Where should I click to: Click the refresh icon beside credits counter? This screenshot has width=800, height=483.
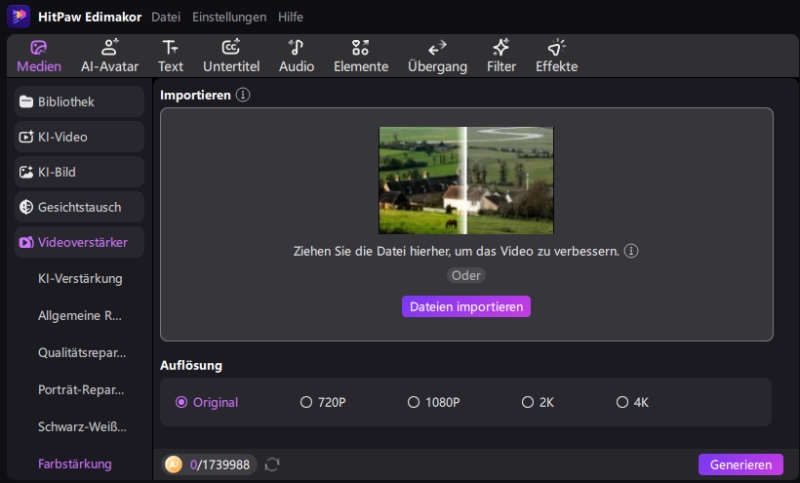[272, 464]
